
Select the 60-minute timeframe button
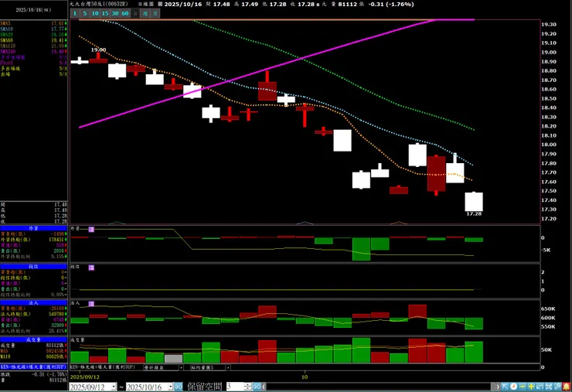[x=125, y=13]
